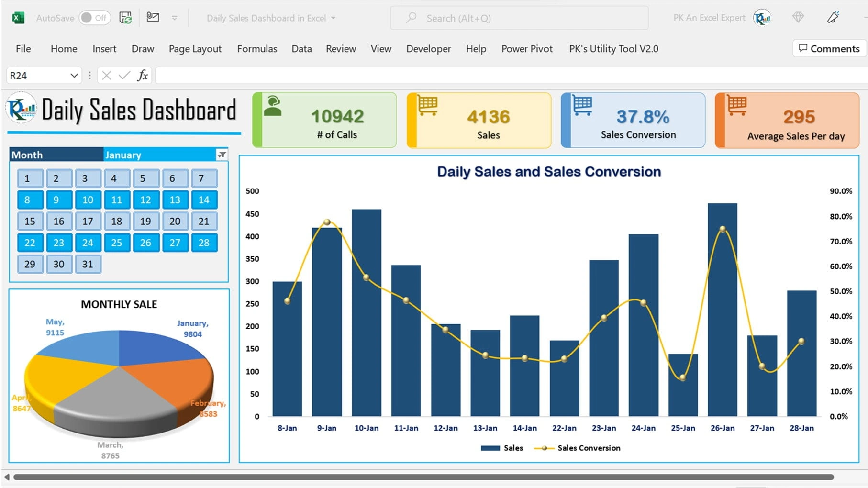This screenshot has width=868, height=488.
Task: Deselect day 14 in the slicer
Action: click(x=204, y=200)
